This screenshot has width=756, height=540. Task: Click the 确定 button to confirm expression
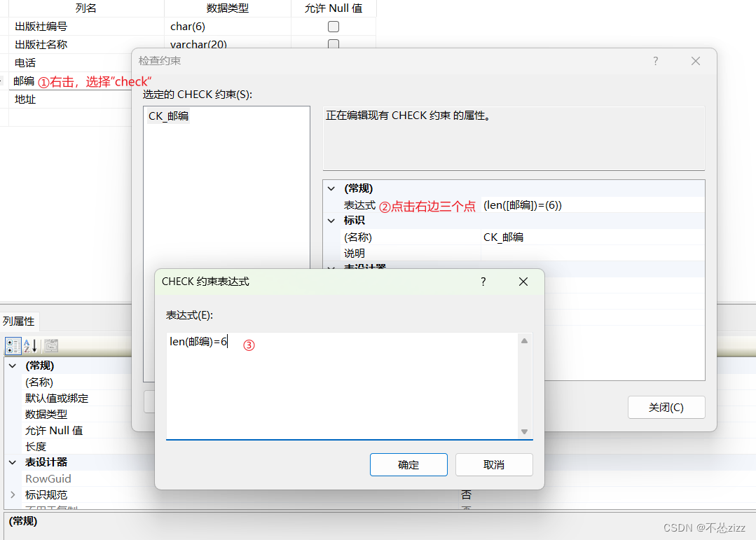click(x=408, y=464)
